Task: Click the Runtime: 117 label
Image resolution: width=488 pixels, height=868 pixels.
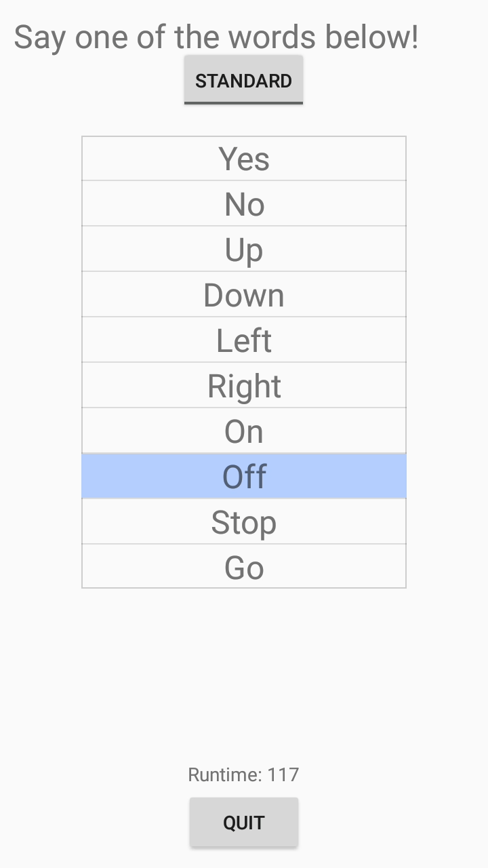Action: point(243,774)
